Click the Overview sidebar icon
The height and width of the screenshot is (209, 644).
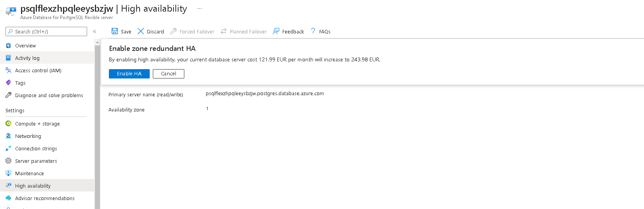tap(8, 45)
